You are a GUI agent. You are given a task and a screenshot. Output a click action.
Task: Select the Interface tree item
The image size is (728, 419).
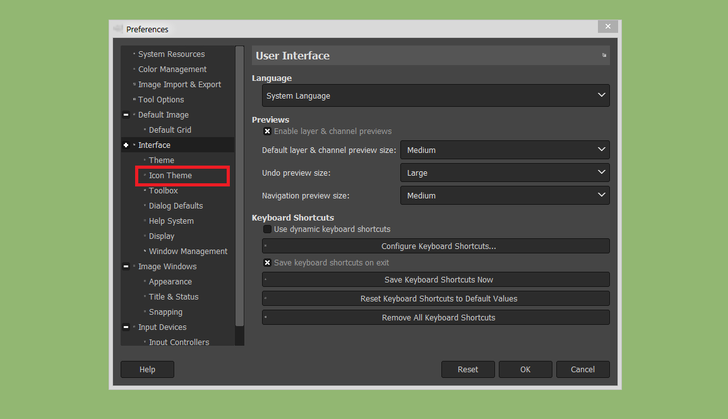(x=154, y=145)
